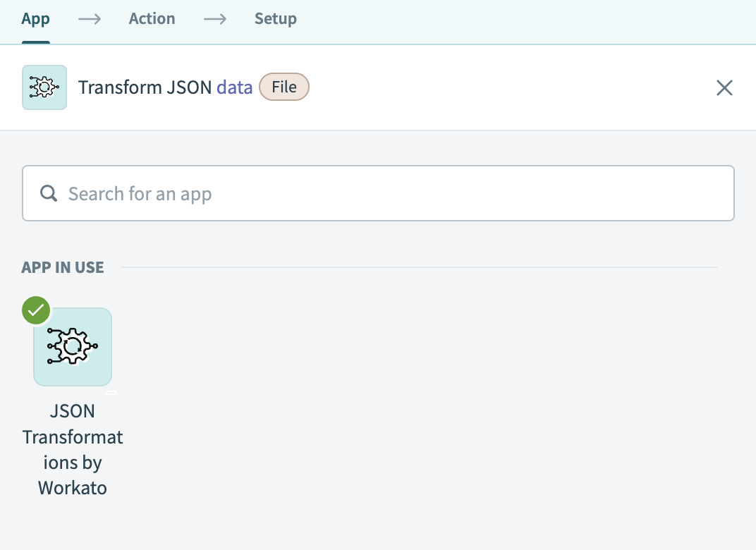Viewport: 756px width, 550px height.
Task: Close the app selection panel with the X
Action: pos(724,87)
